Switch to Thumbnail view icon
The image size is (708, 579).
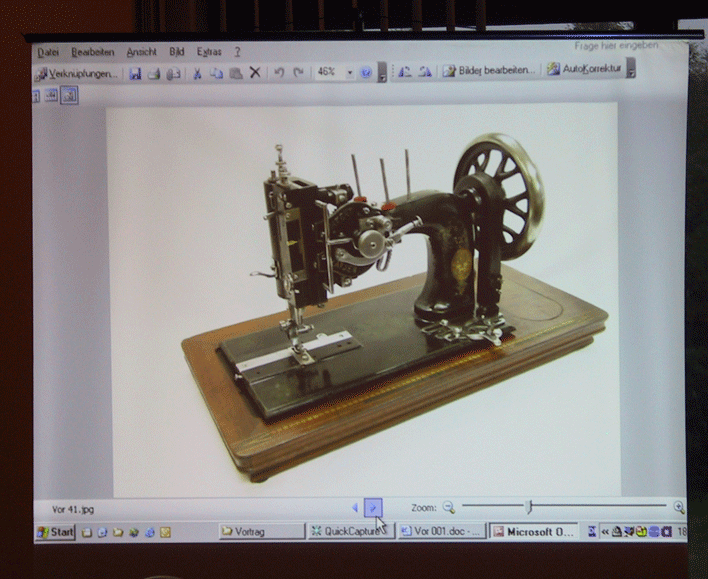pos(36,95)
